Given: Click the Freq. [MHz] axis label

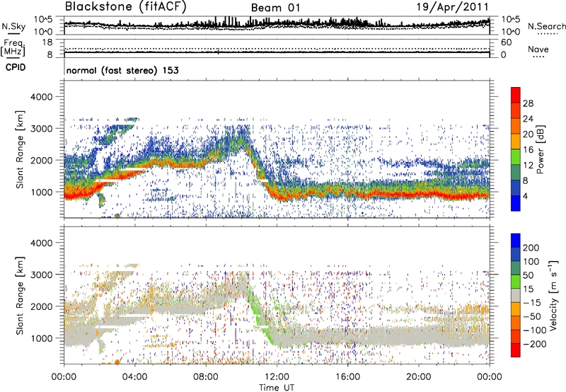Looking at the screenshot, I should (13, 47).
